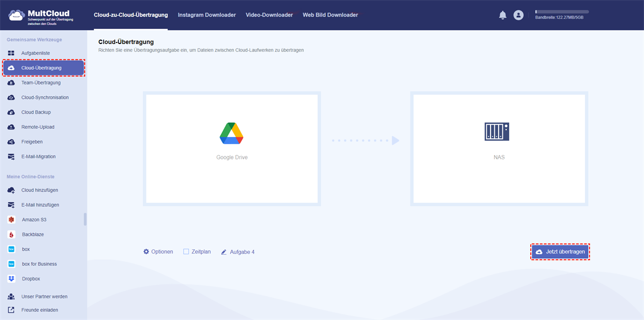Open the Video-Downloader tab
This screenshot has width=644, height=320.
(269, 15)
